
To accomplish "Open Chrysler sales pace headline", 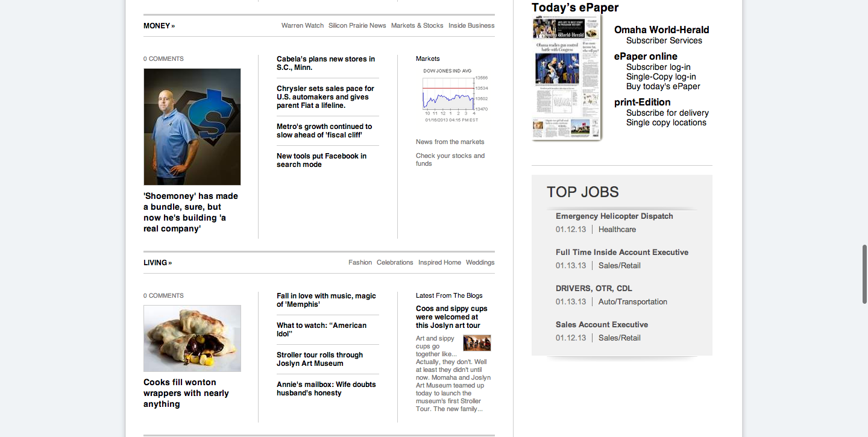I will pos(325,97).
